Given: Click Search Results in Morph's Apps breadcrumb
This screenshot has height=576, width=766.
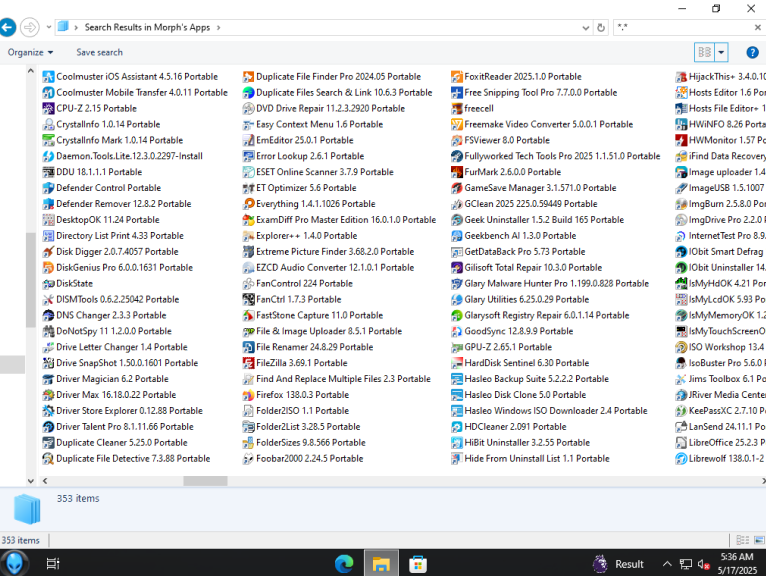Looking at the screenshot, I should pos(147,27).
